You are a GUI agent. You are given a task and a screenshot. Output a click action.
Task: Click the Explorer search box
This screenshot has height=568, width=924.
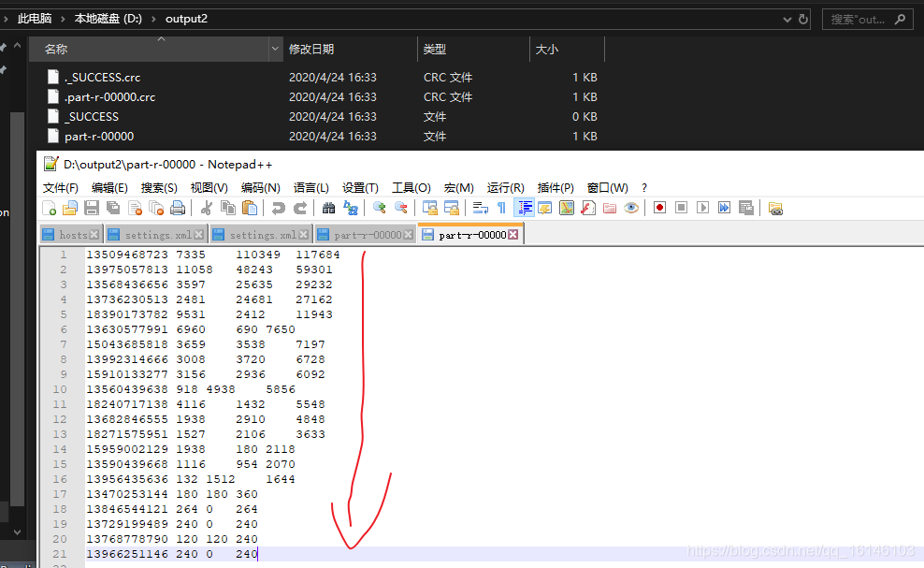tap(868, 20)
